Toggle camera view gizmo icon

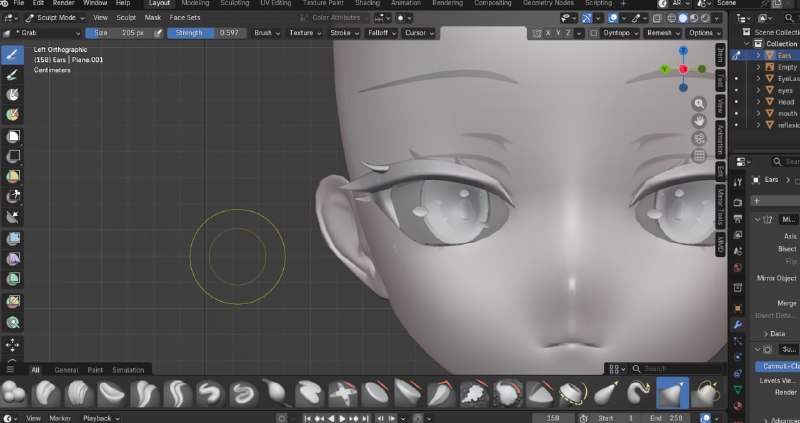699,138
